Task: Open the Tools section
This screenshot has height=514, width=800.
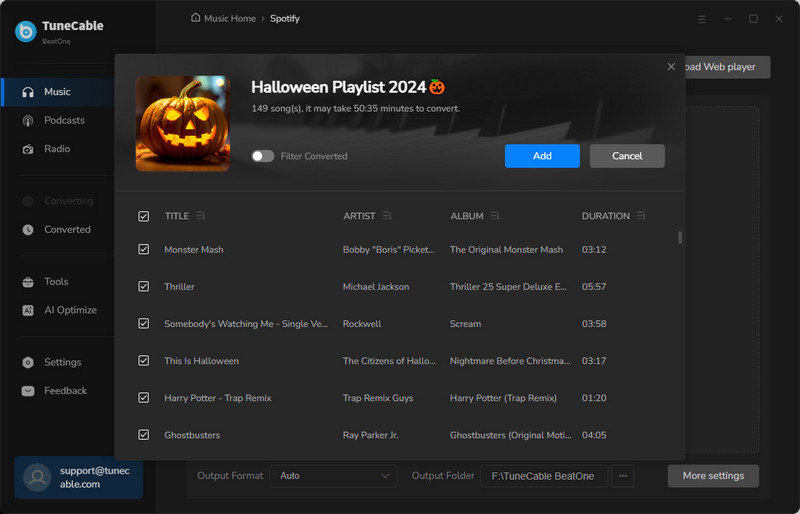Action: [x=58, y=282]
